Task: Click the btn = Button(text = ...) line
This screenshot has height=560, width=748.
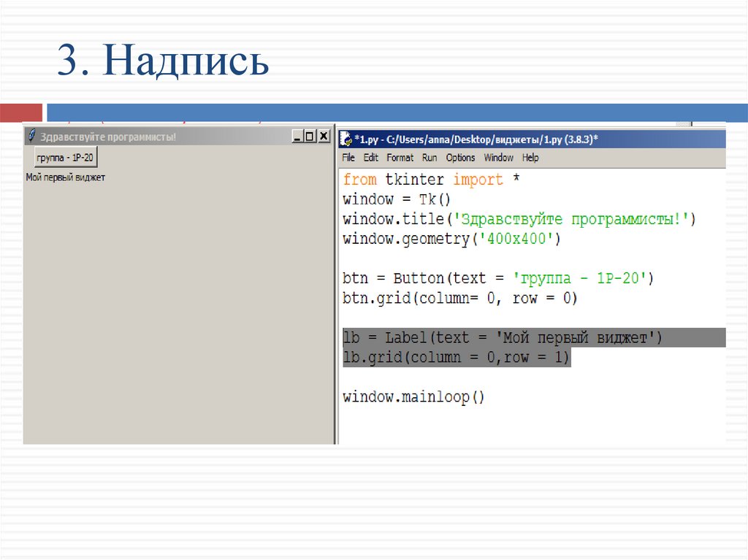Action: pyautogui.click(x=498, y=278)
